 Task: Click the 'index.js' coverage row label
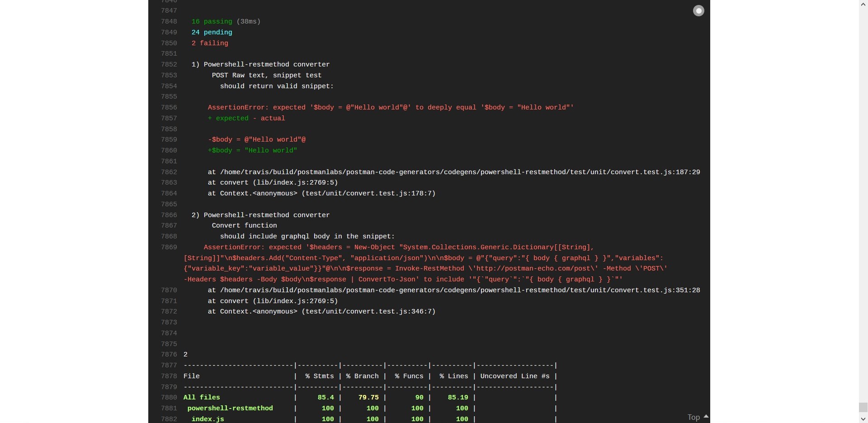[208, 419]
